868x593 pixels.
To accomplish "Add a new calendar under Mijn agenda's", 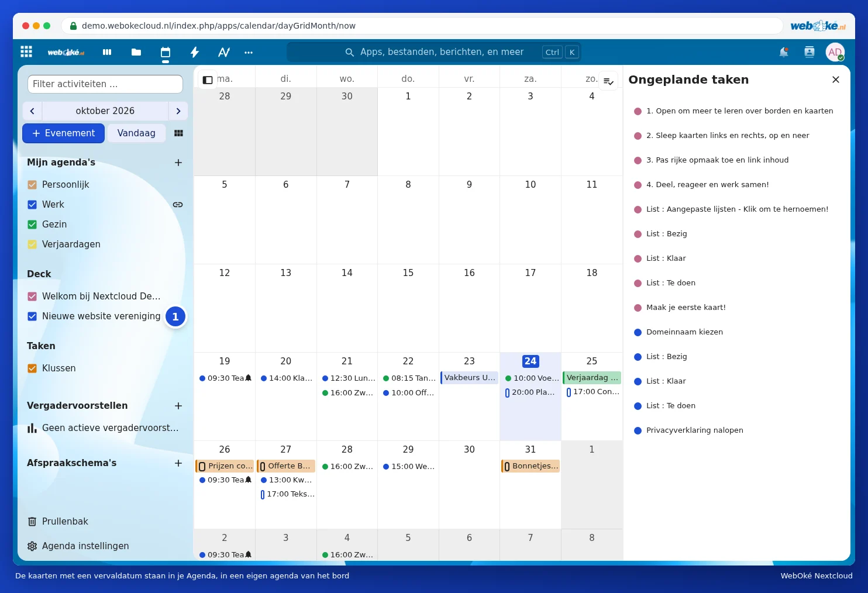I will click(178, 163).
